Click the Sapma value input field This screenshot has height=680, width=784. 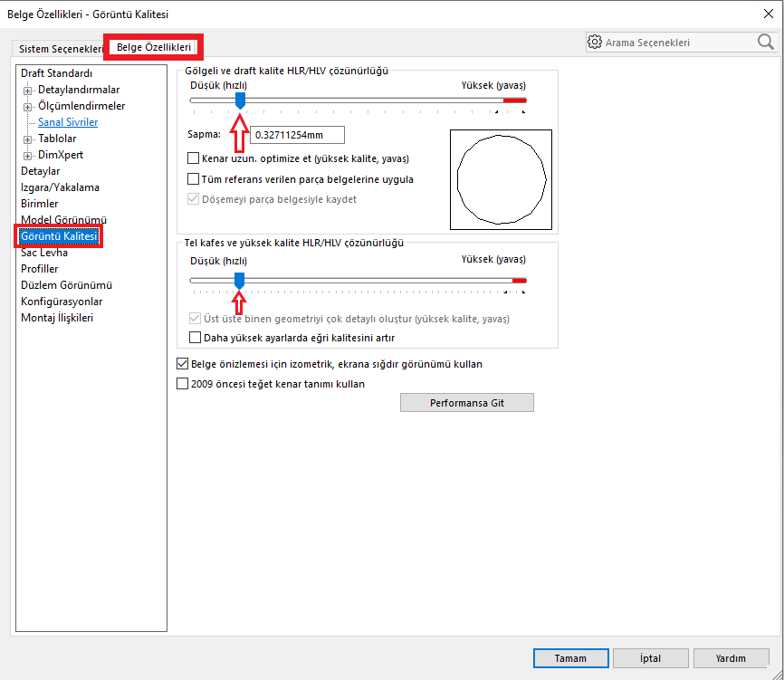297,136
